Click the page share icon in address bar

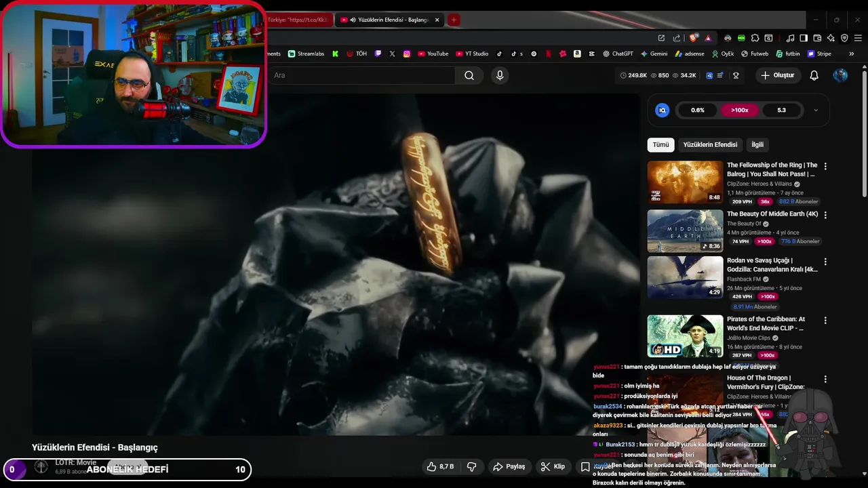tap(676, 38)
